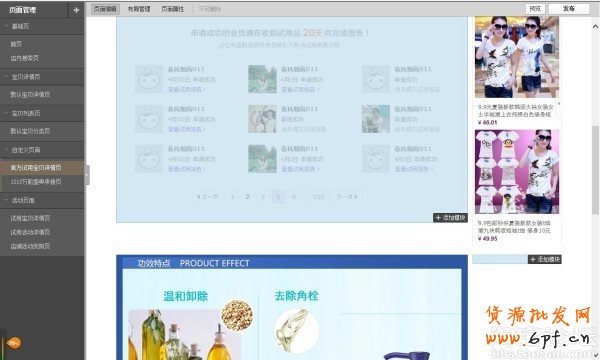Click 添加模块 button under the trial report module
This screenshot has height=360, width=600.
(x=450, y=218)
